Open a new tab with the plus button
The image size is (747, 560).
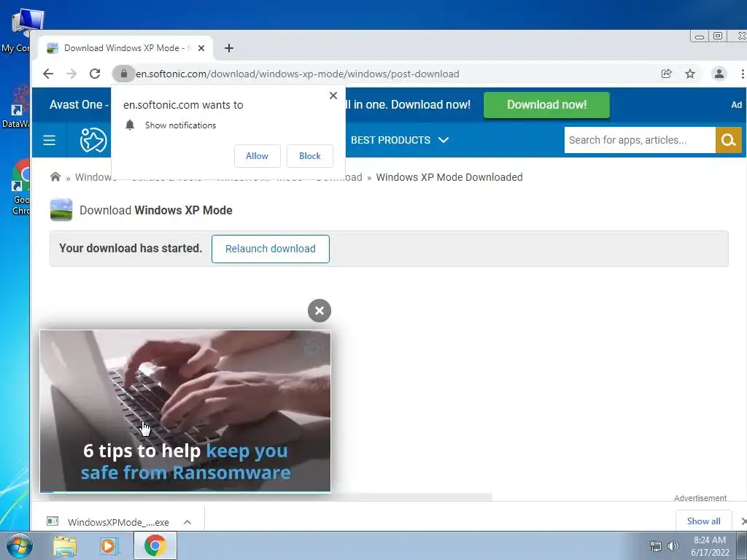pos(229,48)
